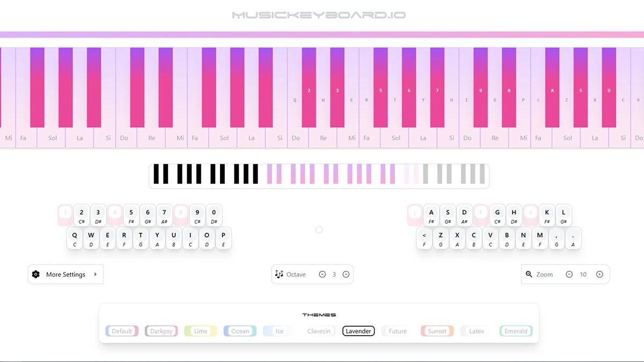Open More Settings gear icon
644x362 pixels.
coord(36,274)
